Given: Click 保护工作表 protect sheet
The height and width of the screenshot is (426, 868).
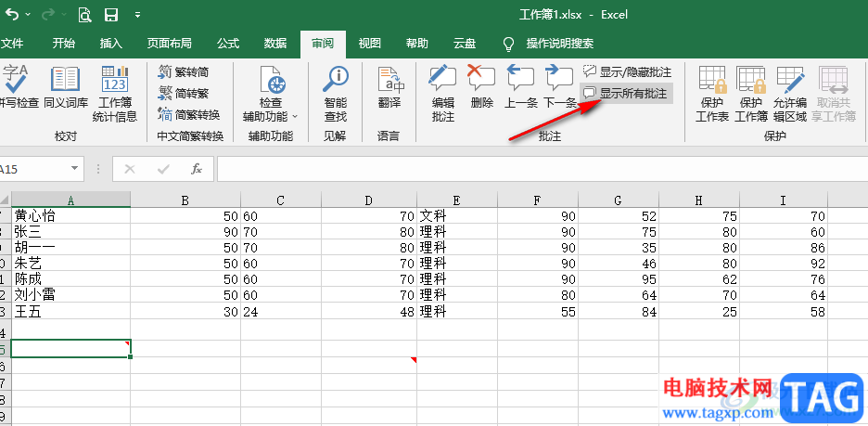Looking at the screenshot, I should [x=712, y=94].
